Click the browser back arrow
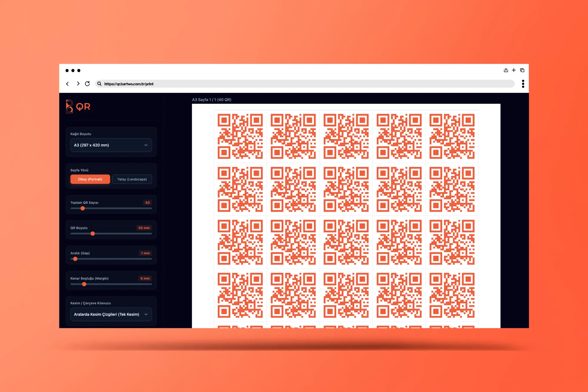588x392 pixels. tap(67, 84)
